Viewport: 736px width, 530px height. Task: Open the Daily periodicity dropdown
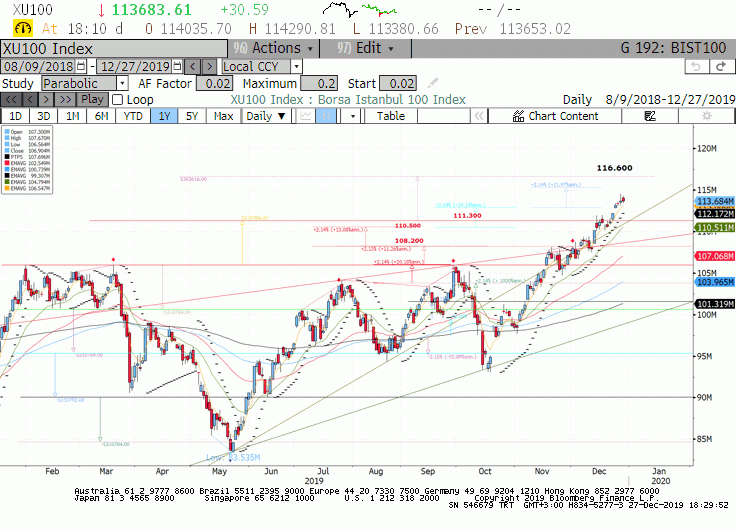pyautogui.click(x=266, y=116)
